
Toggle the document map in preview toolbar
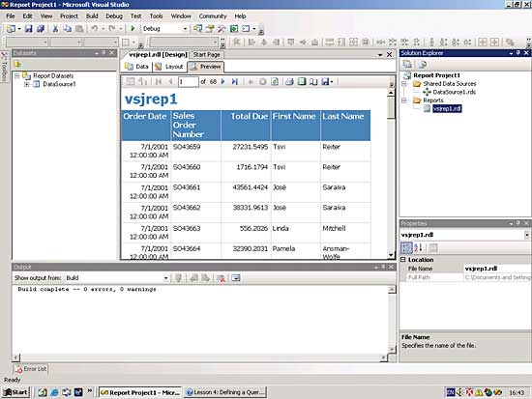131,82
